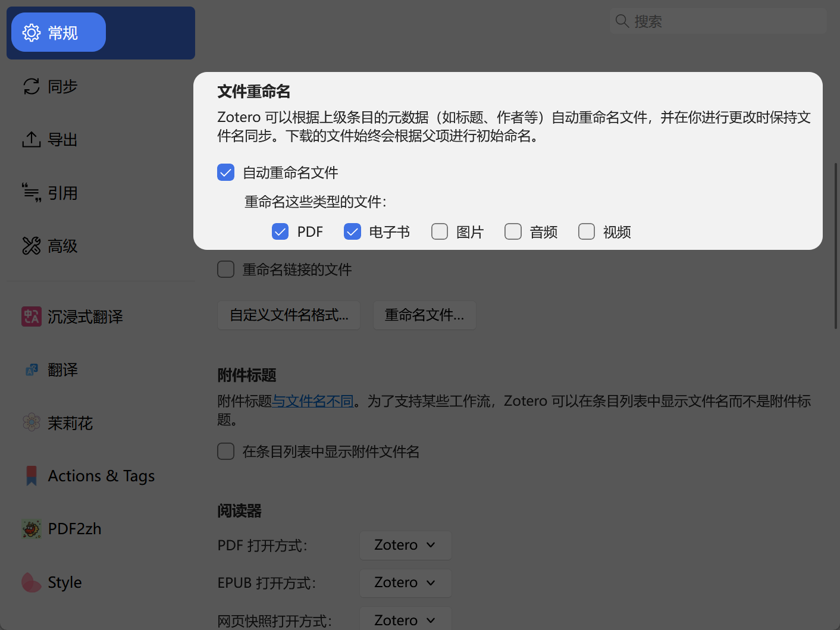Viewport: 840px width, 630px height.
Task: Open the 与文件名不同 link
Action: 313,400
